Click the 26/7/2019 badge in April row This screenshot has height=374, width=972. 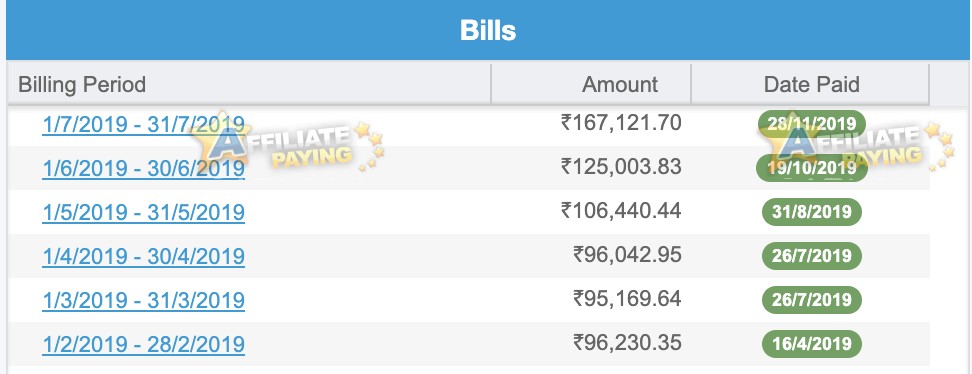click(811, 256)
